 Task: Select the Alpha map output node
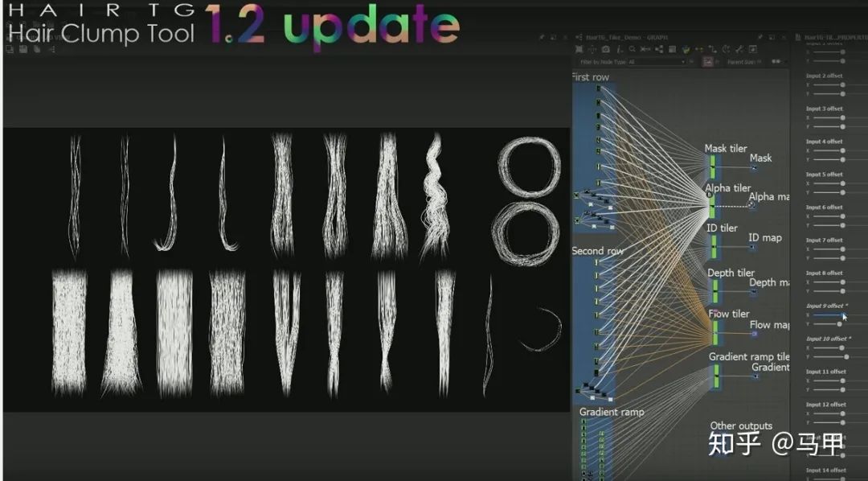click(751, 205)
